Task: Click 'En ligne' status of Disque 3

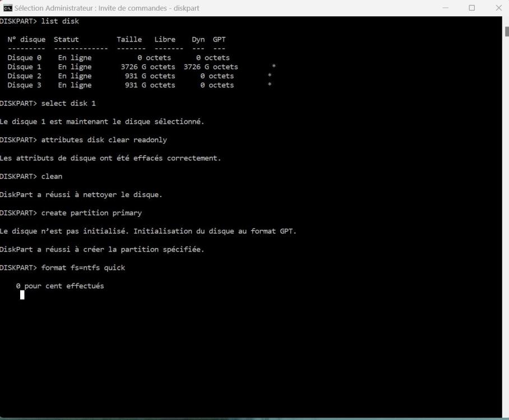Action: point(75,85)
